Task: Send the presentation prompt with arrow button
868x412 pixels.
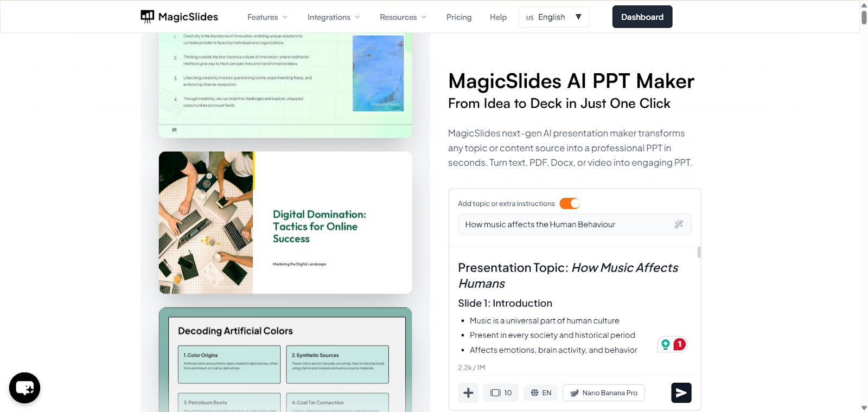Action: click(681, 393)
